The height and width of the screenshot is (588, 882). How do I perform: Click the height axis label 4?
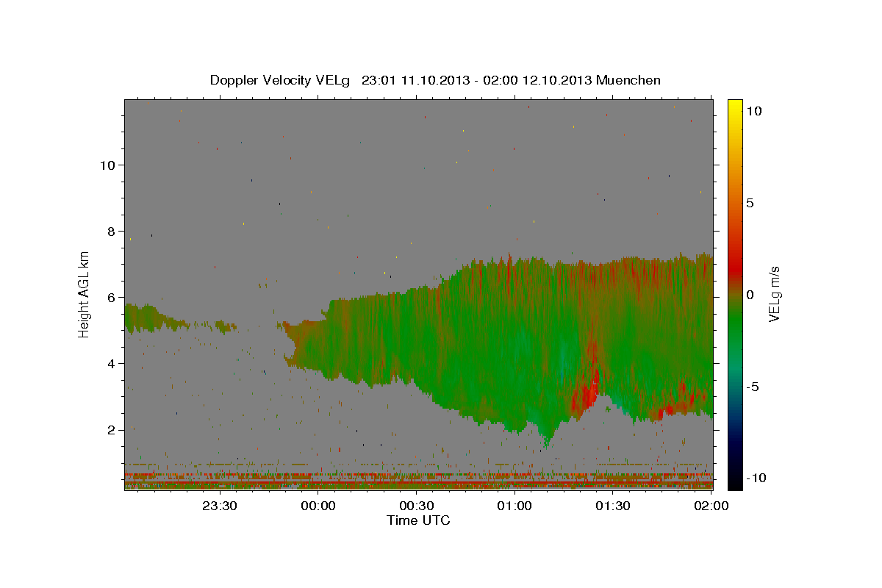point(112,363)
